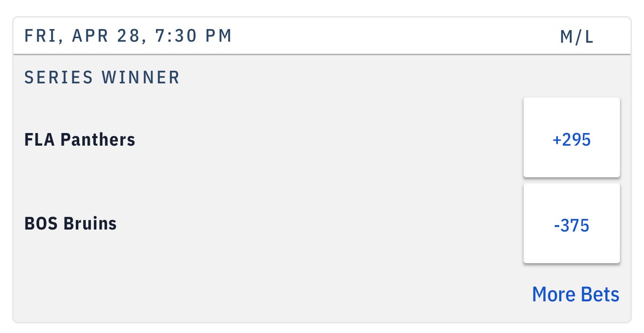Add Panthers +295 to the bet slip
Image resolution: width=644 pixels, height=333 pixels.
[571, 138]
